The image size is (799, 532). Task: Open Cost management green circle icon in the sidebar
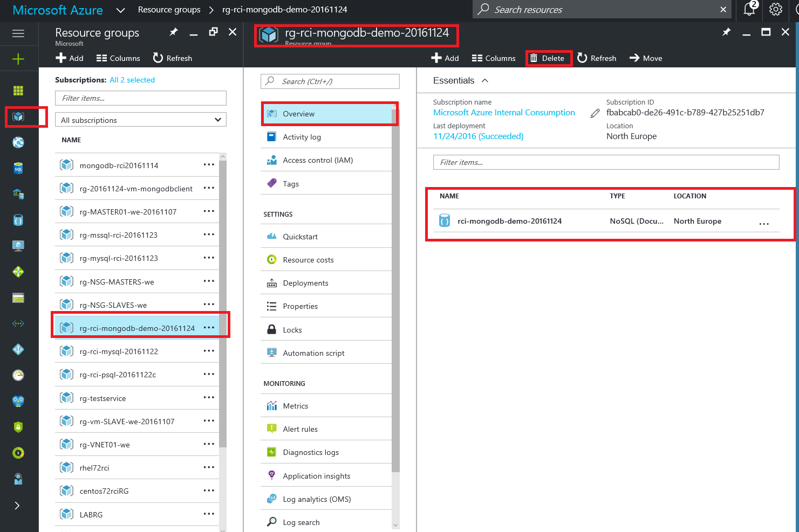pos(18,453)
